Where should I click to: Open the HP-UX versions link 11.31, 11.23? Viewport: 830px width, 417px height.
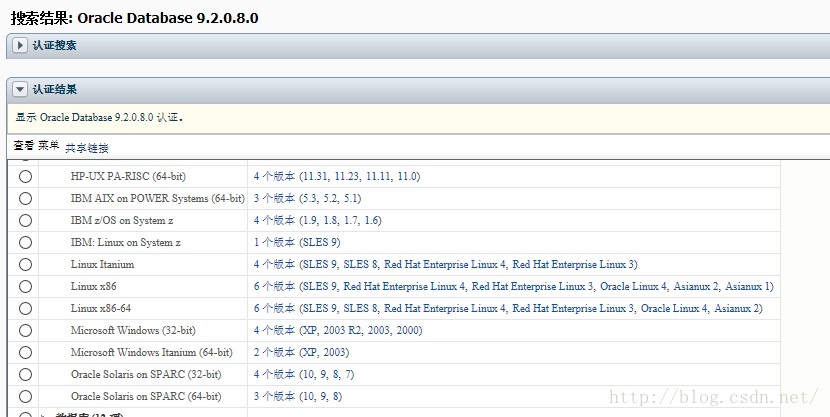[337, 176]
